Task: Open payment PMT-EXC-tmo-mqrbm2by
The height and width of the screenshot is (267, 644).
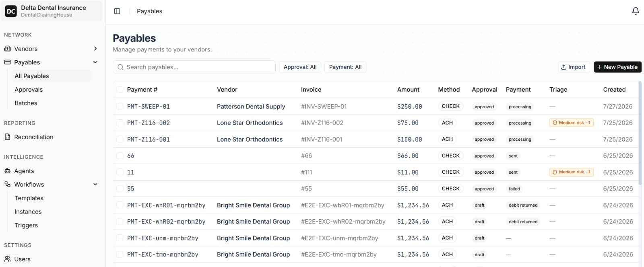Action: pos(163,255)
